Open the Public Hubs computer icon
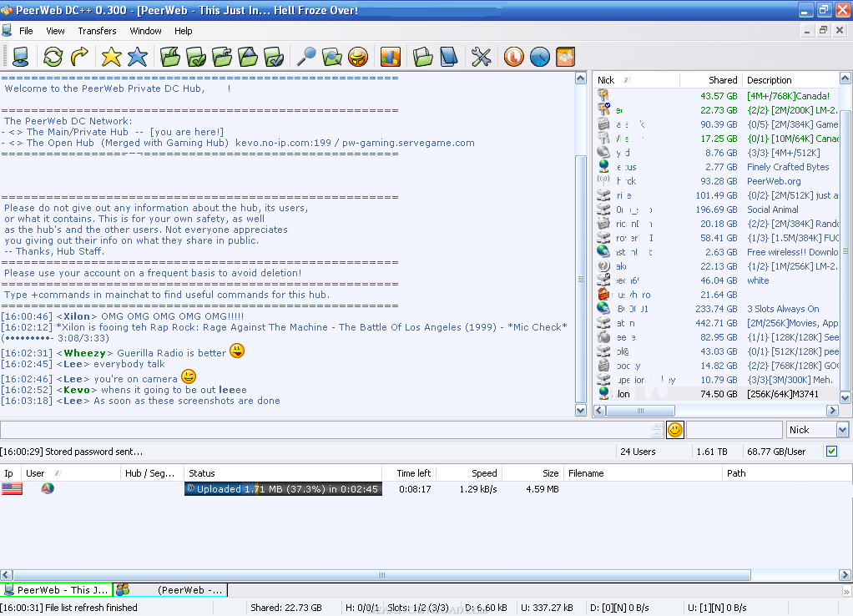Image resolution: width=853 pixels, height=616 pixels. pyautogui.click(x=20, y=57)
